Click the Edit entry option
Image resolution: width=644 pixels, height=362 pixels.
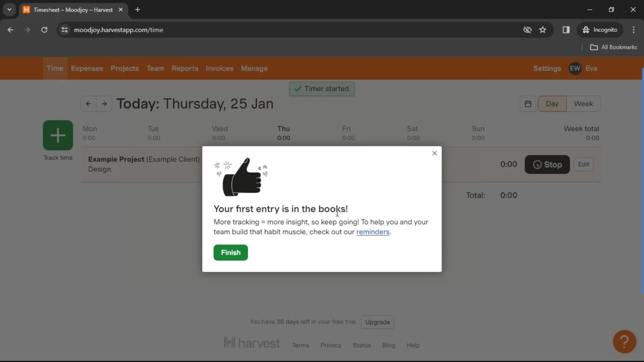click(x=584, y=164)
